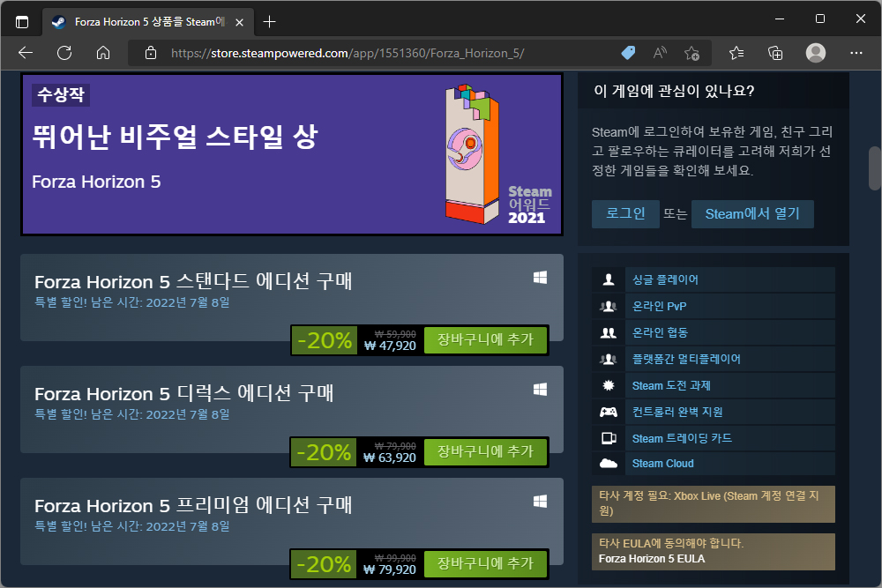This screenshot has width=882, height=588.
Task: Click the ₩ 63,920 discounted price
Action: click(x=390, y=458)
